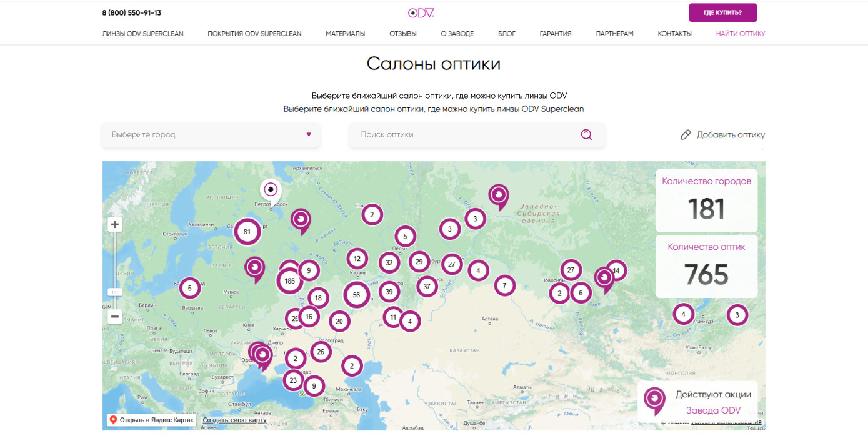
Task: Open the cluster marker labeled 16
Action: 309,317
